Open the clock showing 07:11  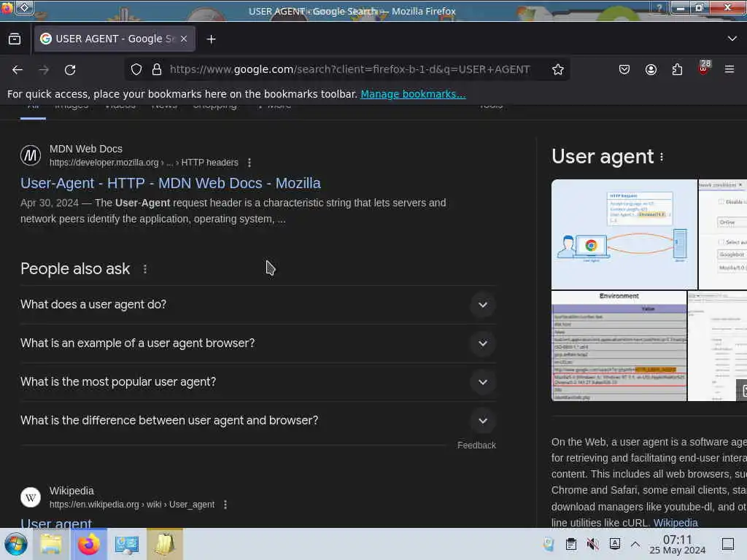[678, 545]
